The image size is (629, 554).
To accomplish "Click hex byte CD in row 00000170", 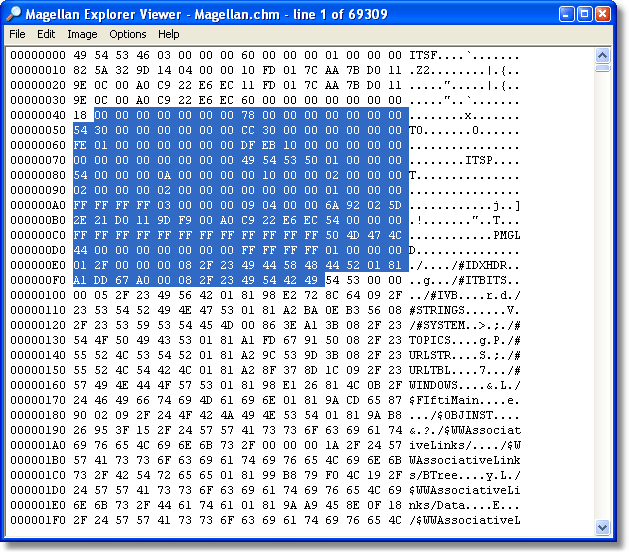I will coord(353,400).
